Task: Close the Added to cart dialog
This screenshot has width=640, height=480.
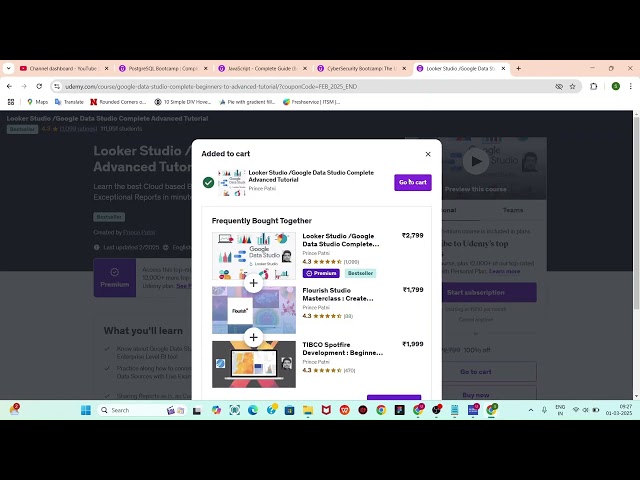Action: (428, 154)
